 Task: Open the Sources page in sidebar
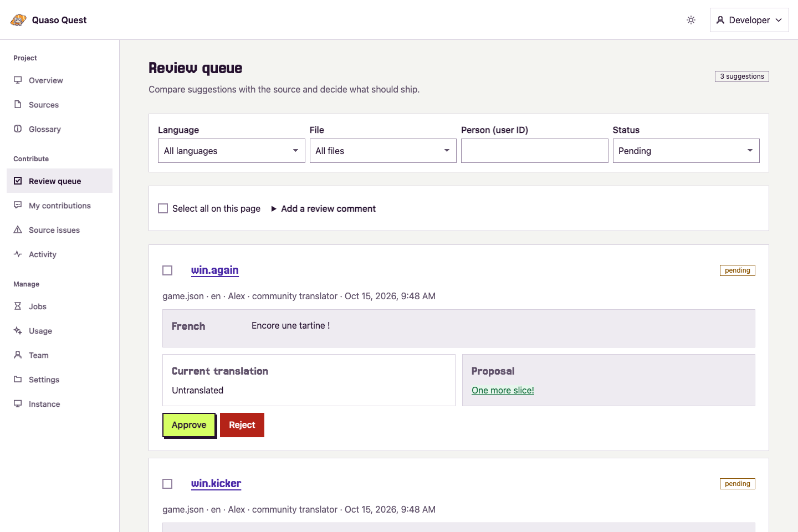tap(60, 105)
